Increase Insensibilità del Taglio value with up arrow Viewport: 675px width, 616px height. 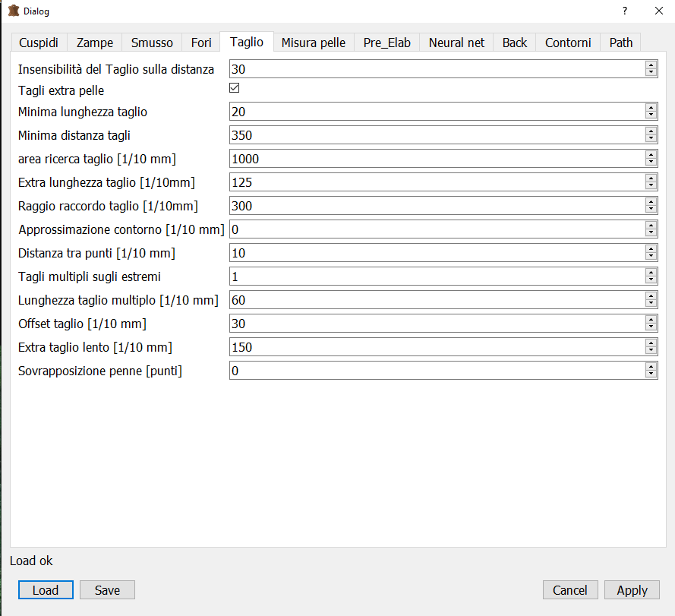coord(651,65)
